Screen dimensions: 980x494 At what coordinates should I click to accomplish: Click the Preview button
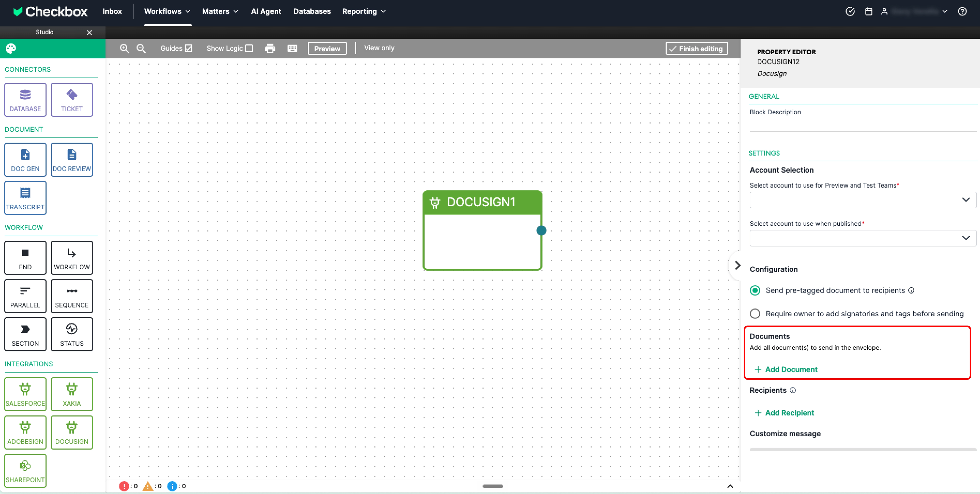tap(327, 48)
